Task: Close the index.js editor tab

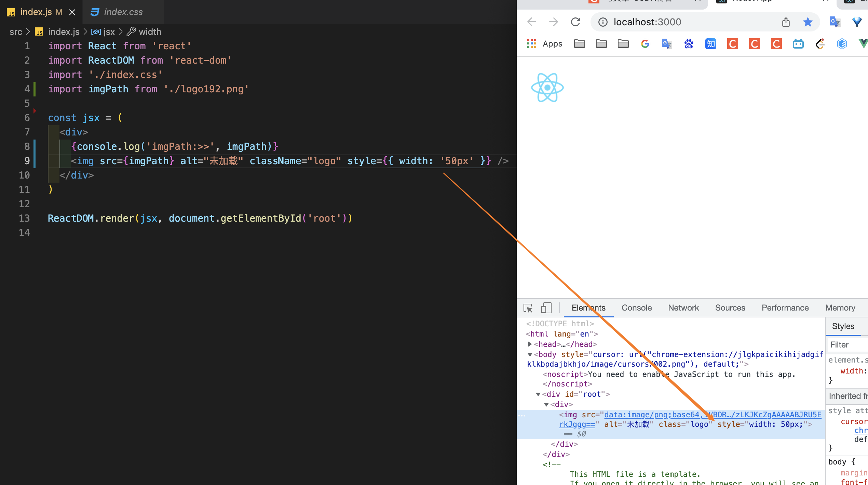Action: tap(72, 12)
